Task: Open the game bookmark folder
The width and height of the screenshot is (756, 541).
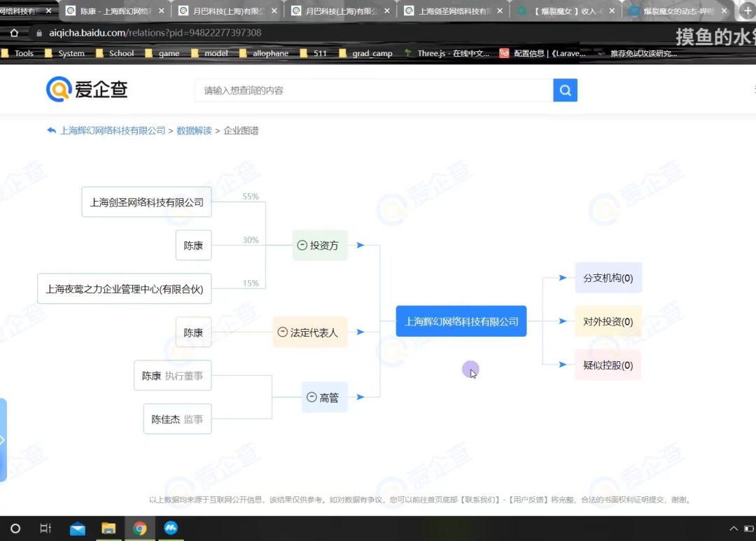Action: (x=162, y=53)
